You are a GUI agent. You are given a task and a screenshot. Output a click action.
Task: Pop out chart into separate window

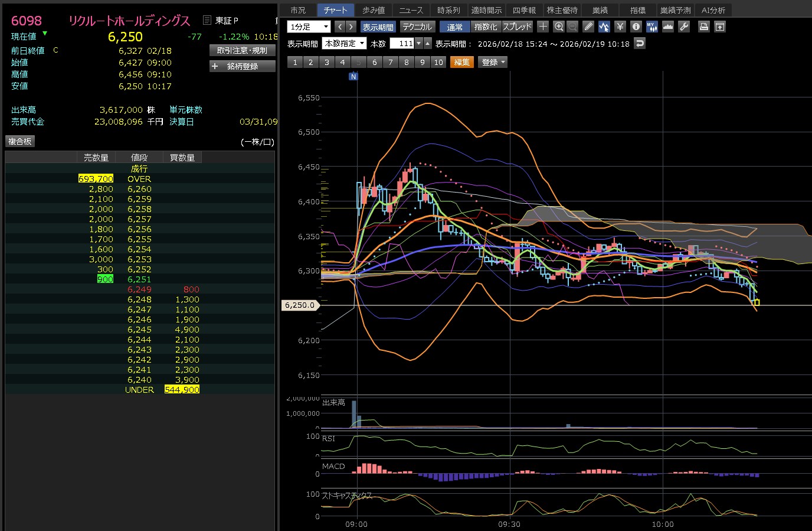pos(720,27)
